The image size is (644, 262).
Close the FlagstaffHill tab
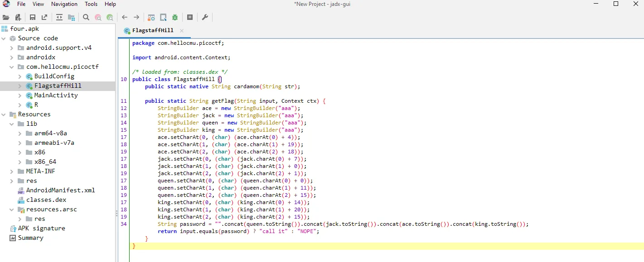182,30
